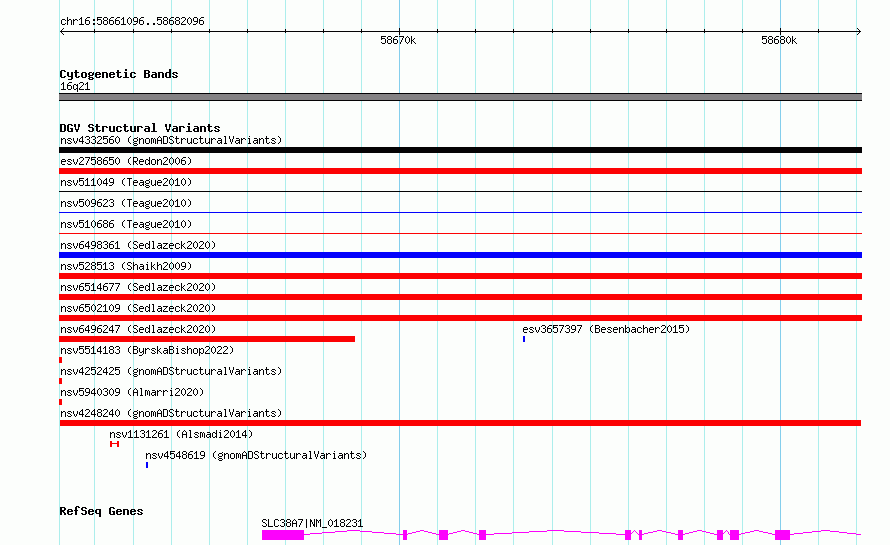The height and width of the screenshot is (545, 890).
Task: Select the black nsv4332560 variant bar
Action: (x=460, y=150)
